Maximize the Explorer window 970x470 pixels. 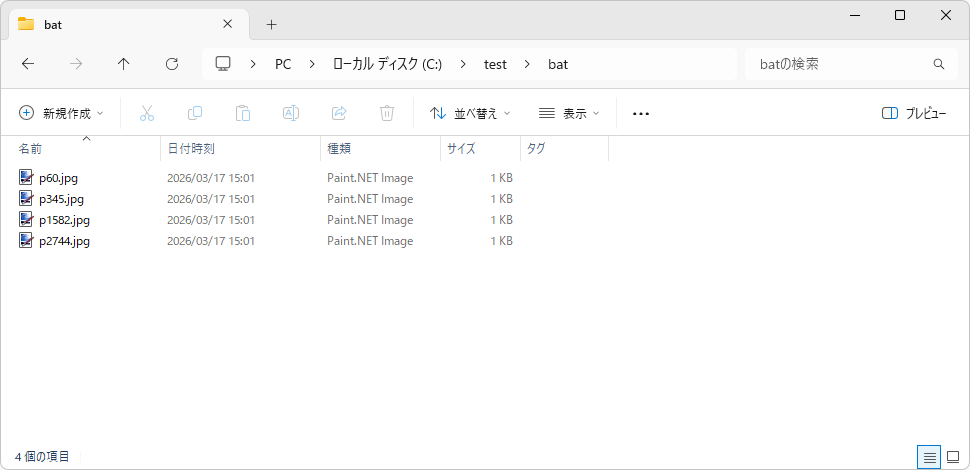tap(900, 15)
